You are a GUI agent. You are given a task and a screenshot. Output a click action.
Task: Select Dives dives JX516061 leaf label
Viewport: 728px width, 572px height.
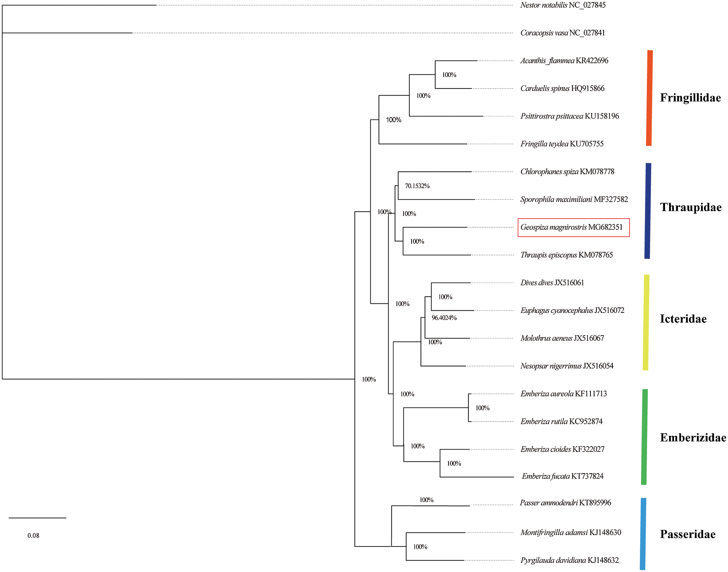[x=552, y=283]
